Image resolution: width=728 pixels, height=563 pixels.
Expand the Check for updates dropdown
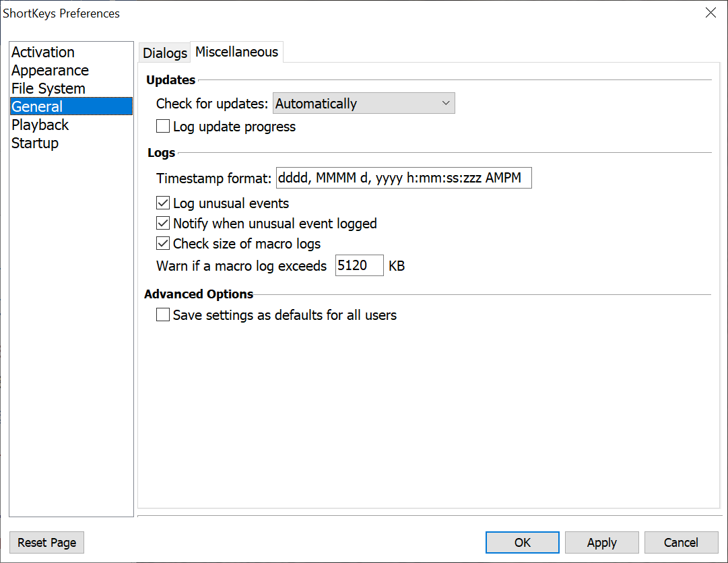click(364, 104)
